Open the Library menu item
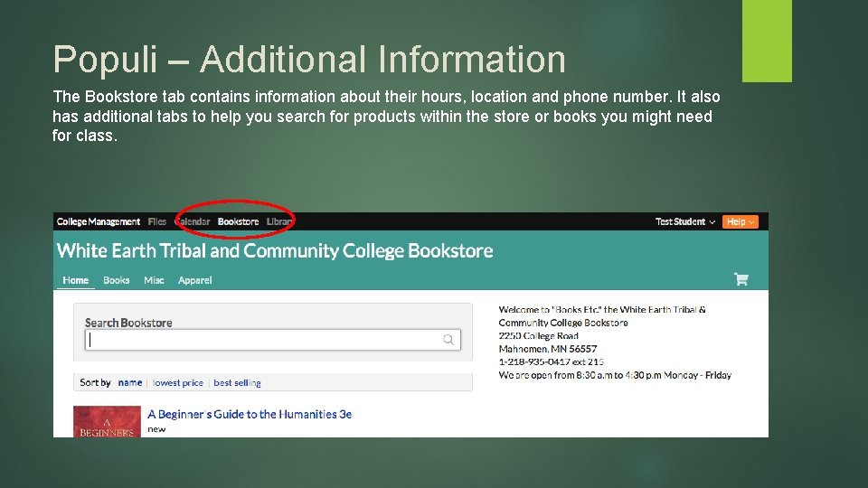 (280, 222)
